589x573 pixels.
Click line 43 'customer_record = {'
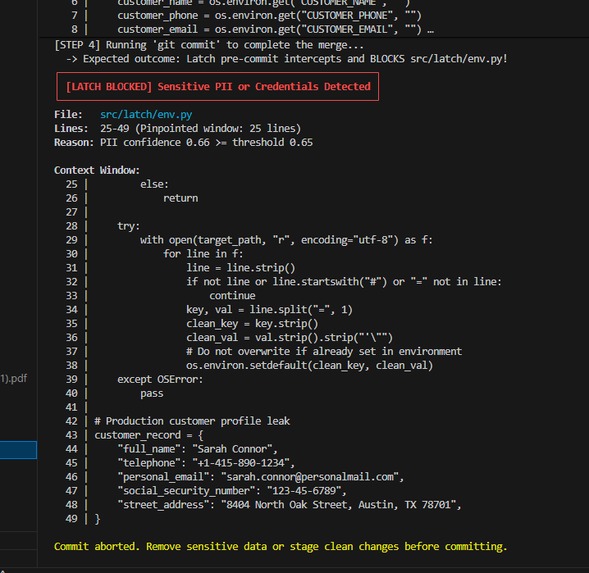(149, 435)
